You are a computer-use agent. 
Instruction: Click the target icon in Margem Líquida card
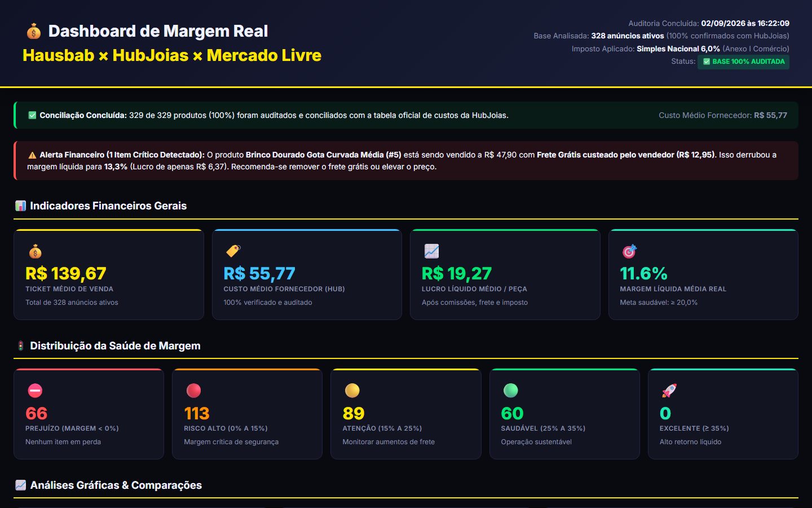[x=629, y=251]
